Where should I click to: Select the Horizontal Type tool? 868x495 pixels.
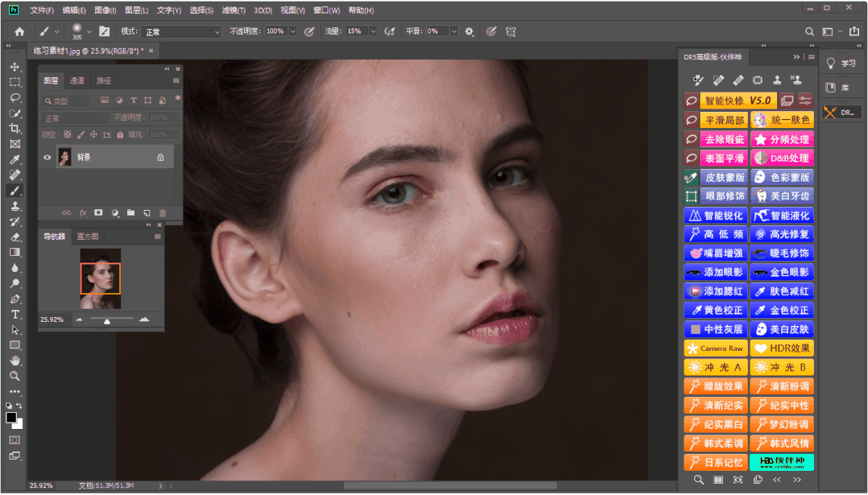pos(14,314)
